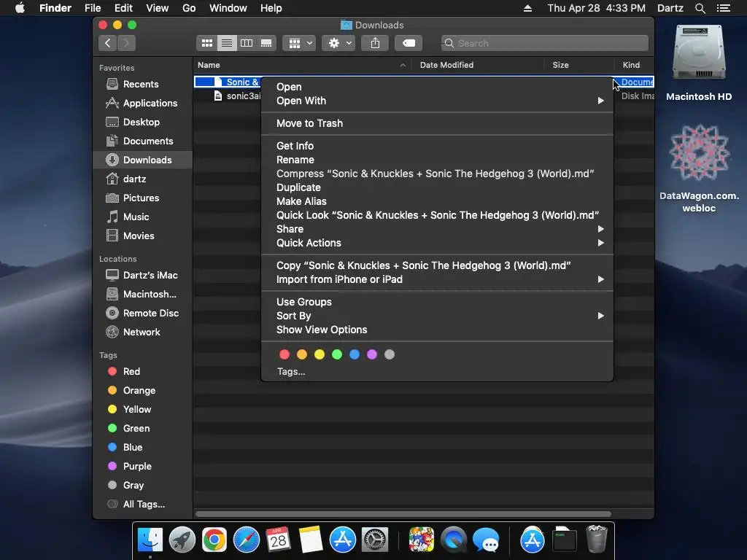The height and width of the screenshot is (560, 747).
Task: Expand the Sort By submenu
Action: 438,316
